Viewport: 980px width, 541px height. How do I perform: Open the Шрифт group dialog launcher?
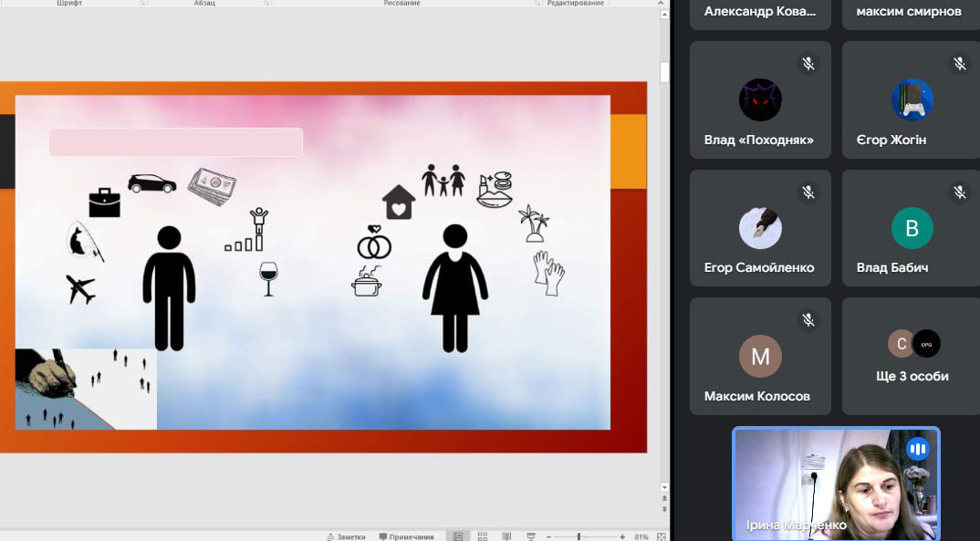click(x=143, y=3)
